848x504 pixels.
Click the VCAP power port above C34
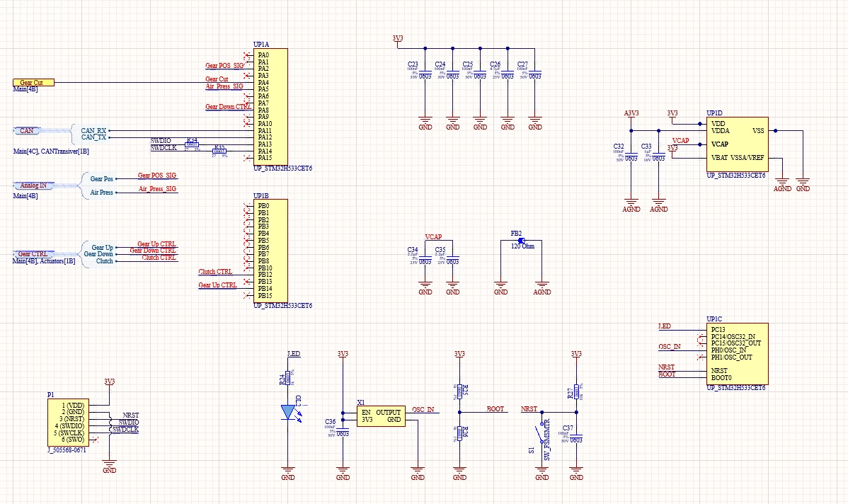[x=433, y=237]
